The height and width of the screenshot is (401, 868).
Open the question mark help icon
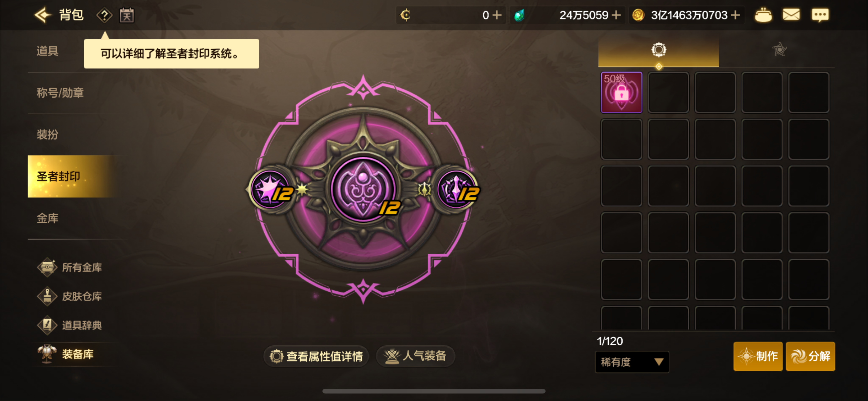[104, 16]
